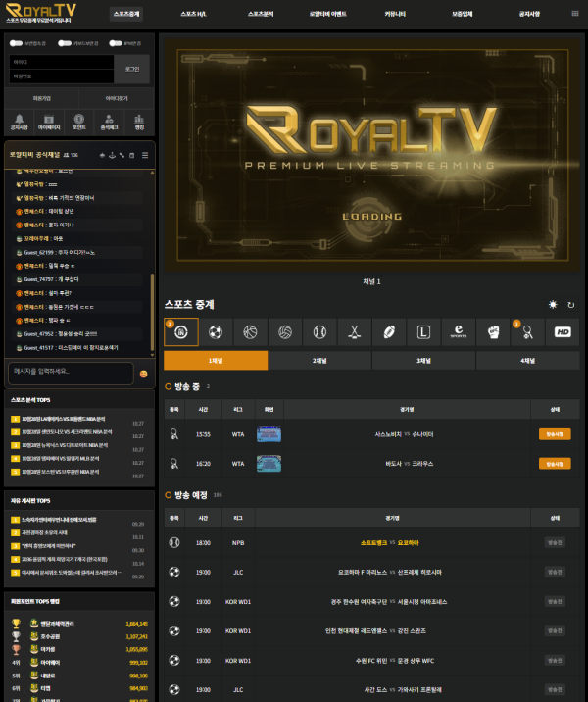Open the 커뮤니티 menu item
The image size is (588, 702).
(x=395, y=14)
